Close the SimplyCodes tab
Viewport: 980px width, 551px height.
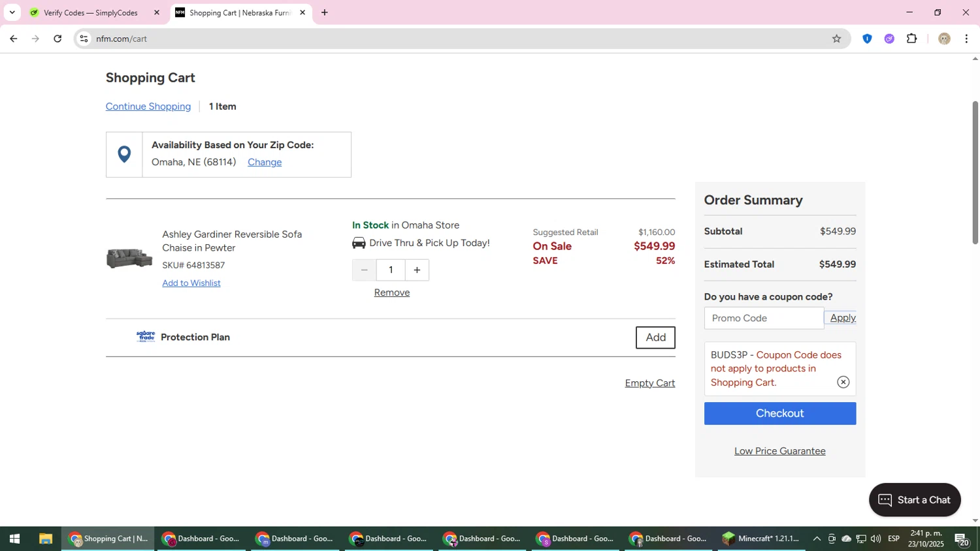coord(156,12)
